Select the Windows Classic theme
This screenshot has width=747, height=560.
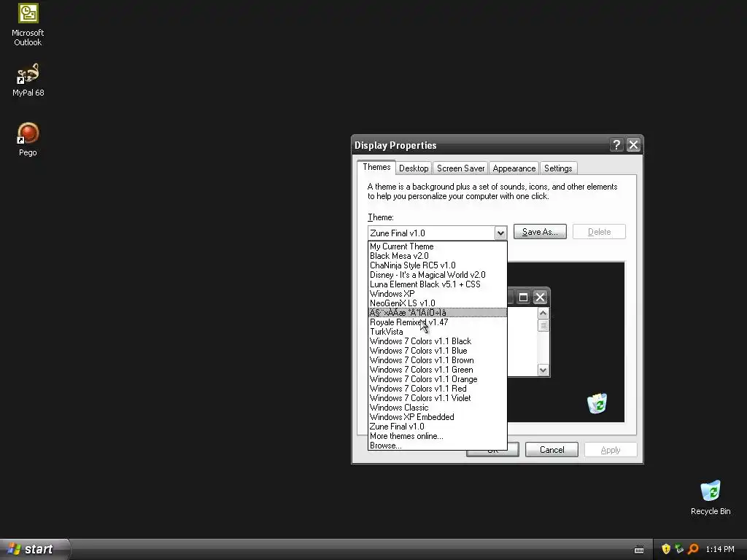[x=438, y=408]
